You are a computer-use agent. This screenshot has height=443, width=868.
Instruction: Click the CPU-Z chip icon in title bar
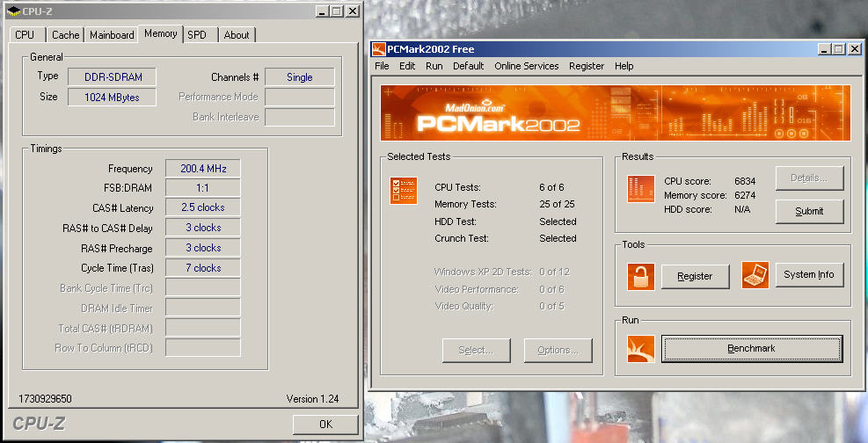point(13,11)
